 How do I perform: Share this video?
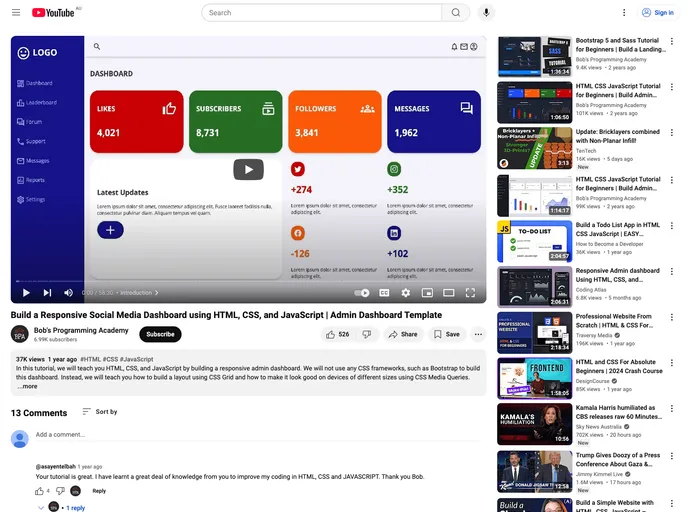(402, 334)
